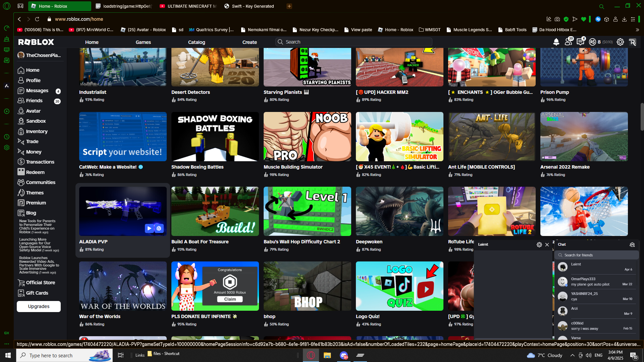The width and height of the screenshot is (644, 362).
Task: Open Muscle Building Simulator title link
Action: pyautogui.click(x=293, y=167)
